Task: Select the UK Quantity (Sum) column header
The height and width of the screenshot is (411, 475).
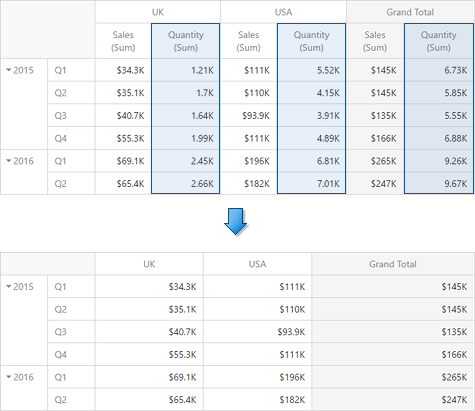Action: (x=185, y=41)
